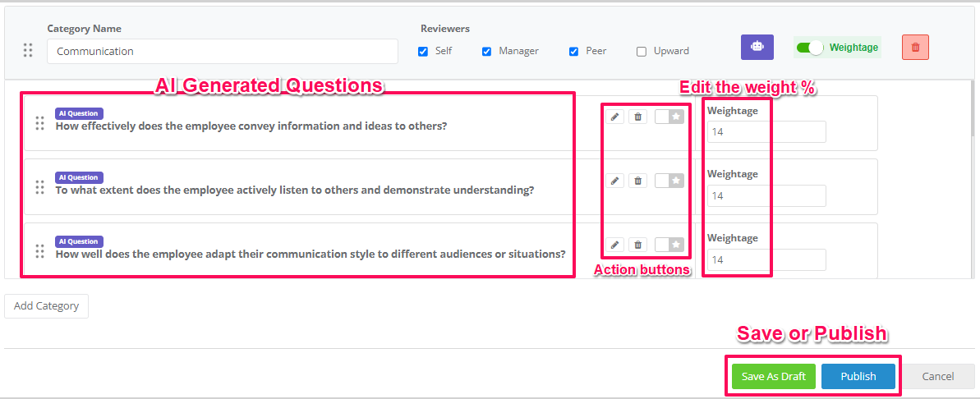Publish the review template

point(858,377)
